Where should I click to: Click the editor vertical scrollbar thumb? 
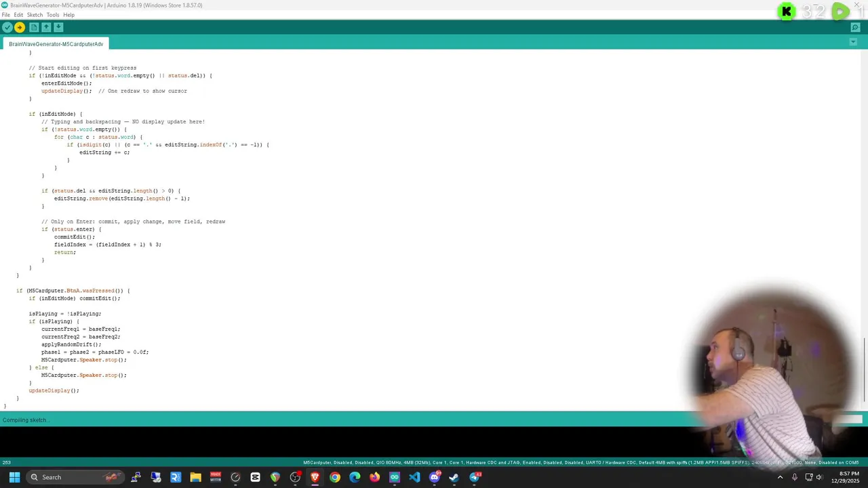(x=865, y=370)
